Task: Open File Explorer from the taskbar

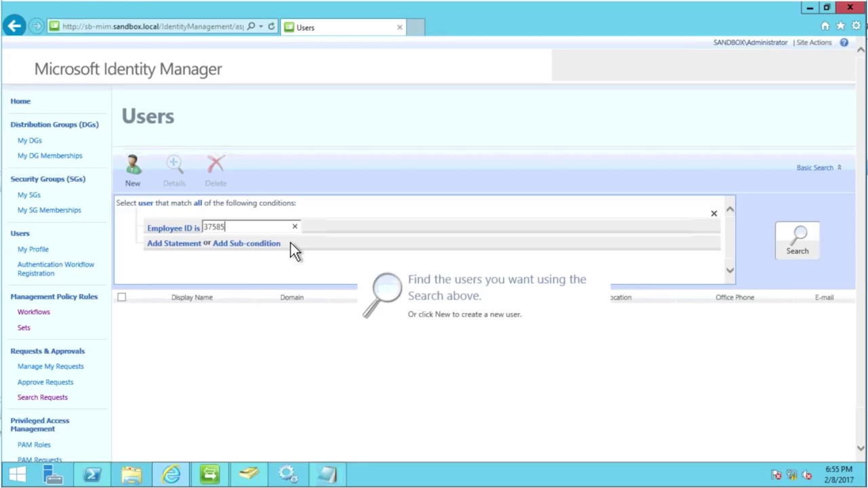Action: [x=132, y=474]
